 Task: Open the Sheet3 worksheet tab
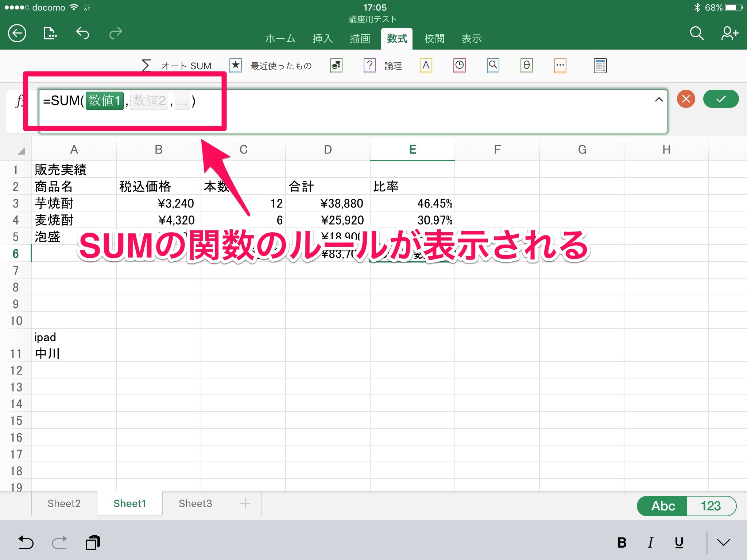[195, 503]
